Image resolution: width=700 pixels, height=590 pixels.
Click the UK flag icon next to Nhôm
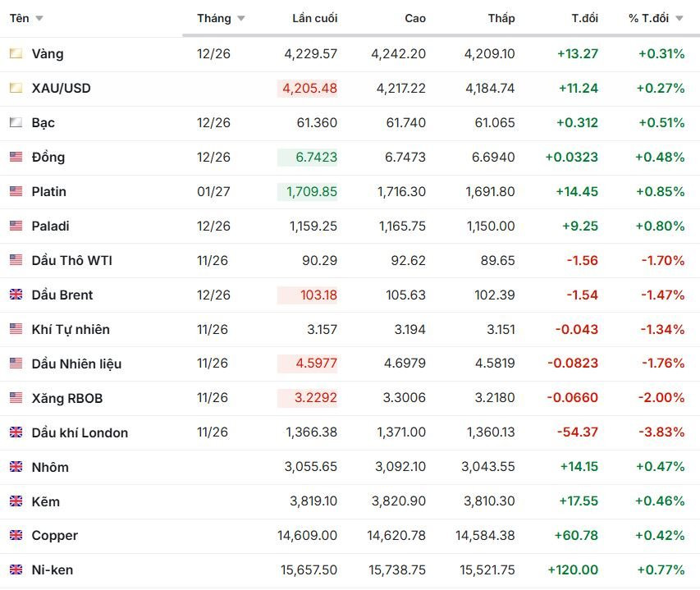(16, 467)
